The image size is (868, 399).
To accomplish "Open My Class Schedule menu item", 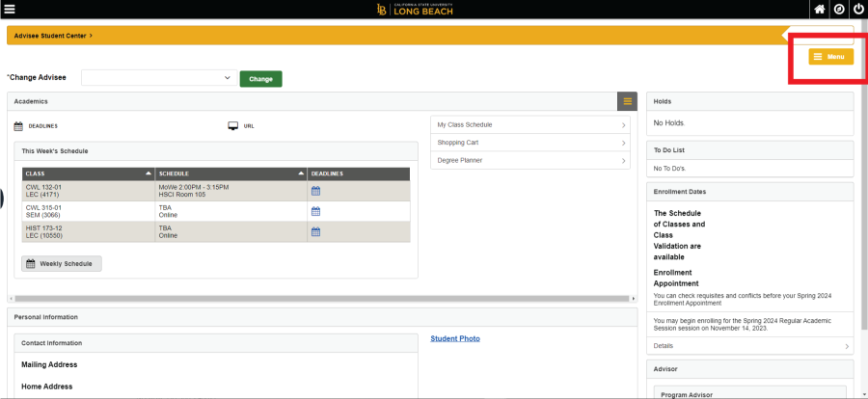I will point(529,125).
